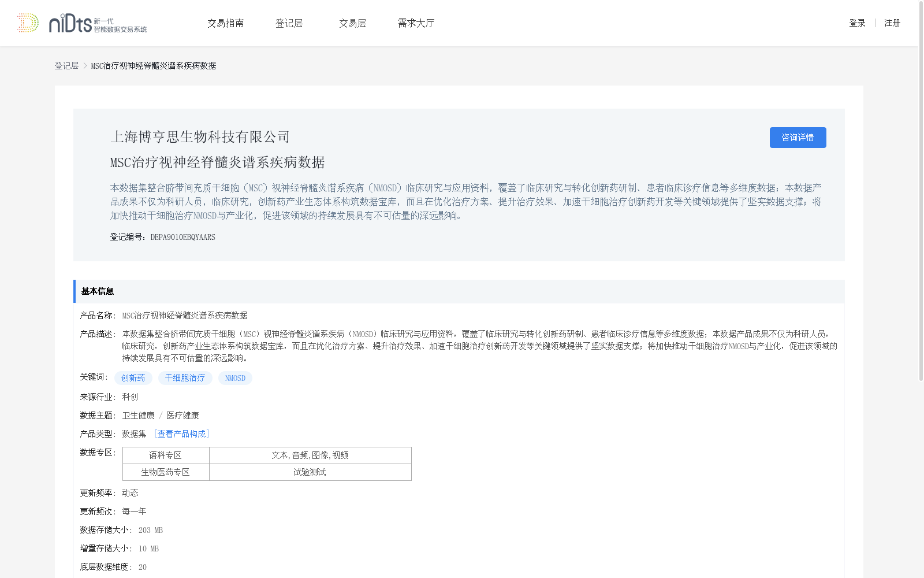This screenshot has width=924, height=578.
Task: Click the 动态 update rate value
Action: pyautogui.click(x=130, y=493)
